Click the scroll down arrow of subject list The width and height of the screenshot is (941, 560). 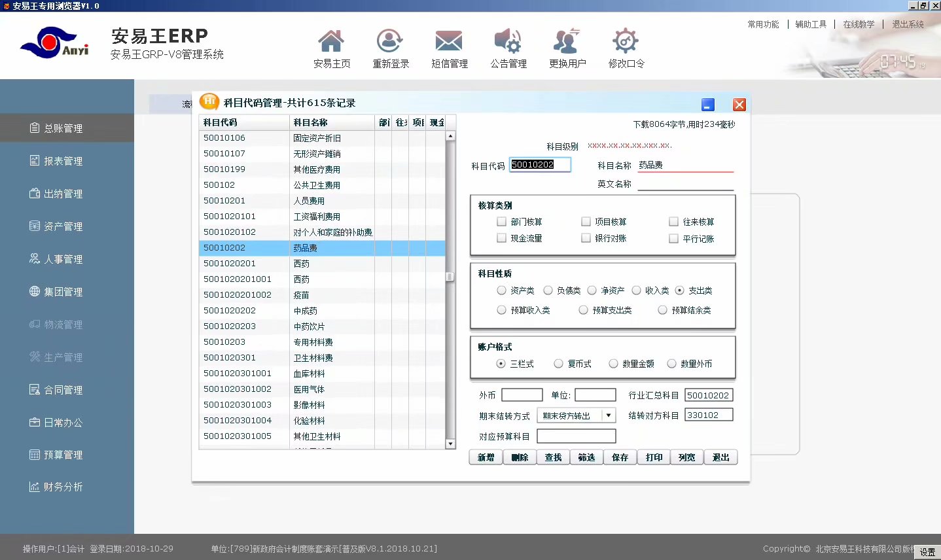pyautogui.click(x=450, y=444)
